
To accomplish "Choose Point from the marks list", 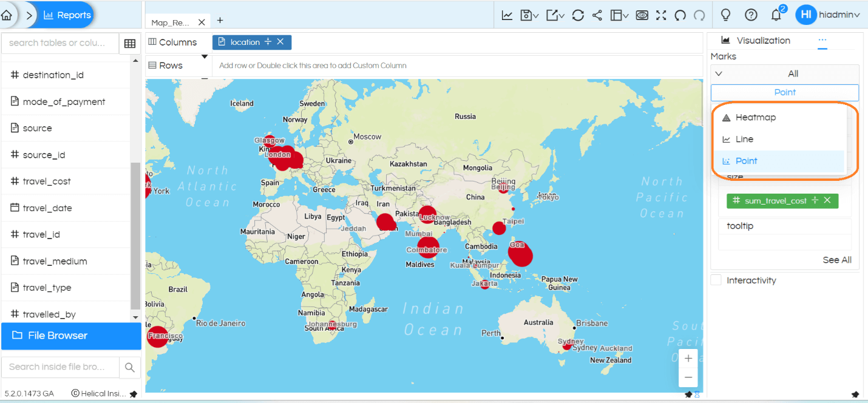I will [x=779, y=161].
